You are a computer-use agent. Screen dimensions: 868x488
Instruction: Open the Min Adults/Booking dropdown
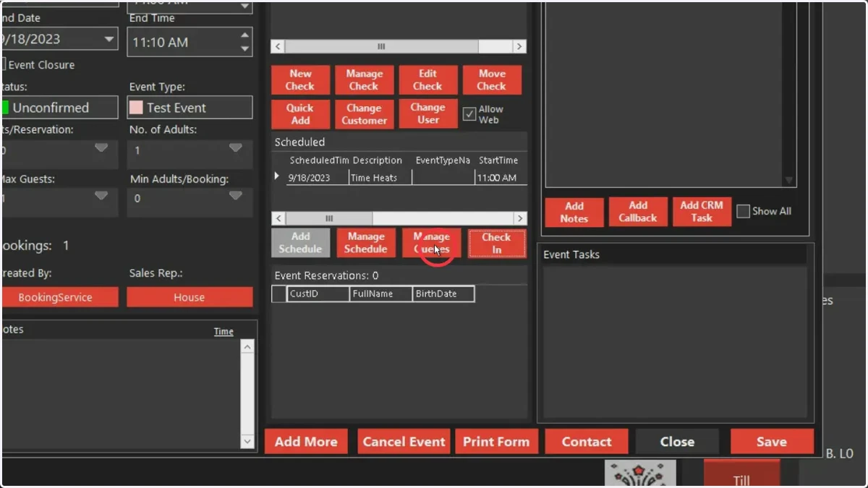[235, 196]
